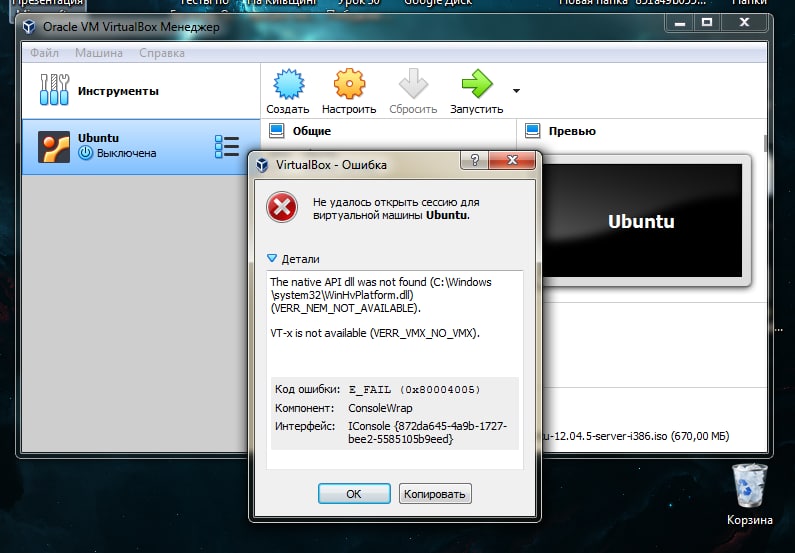Click the Превью section header

[572, 131]
